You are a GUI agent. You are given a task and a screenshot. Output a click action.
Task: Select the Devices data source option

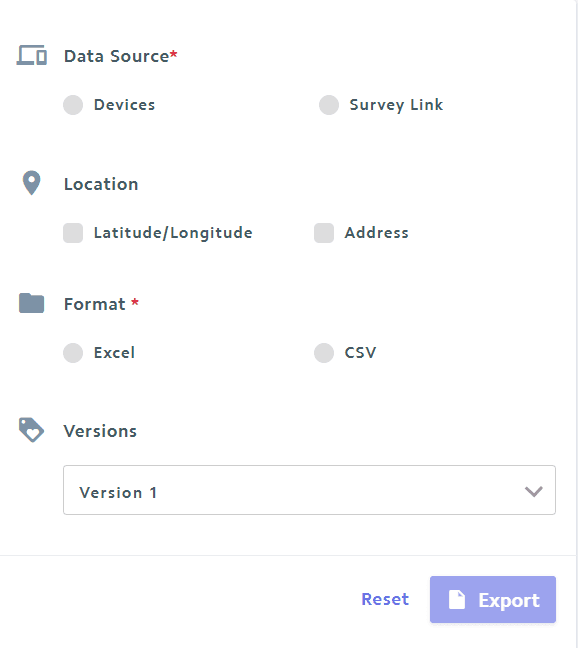tap(73, 105)
